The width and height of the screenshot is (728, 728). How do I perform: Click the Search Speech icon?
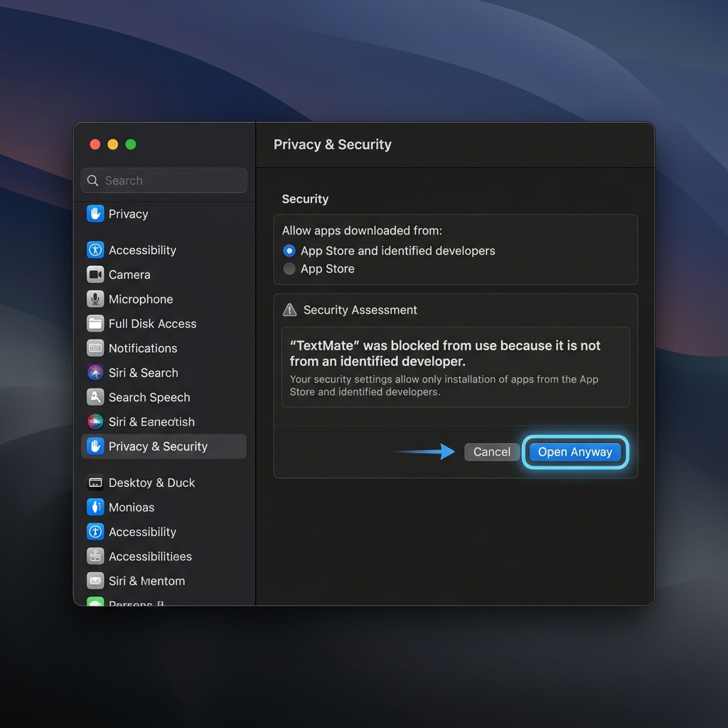[95, 397]
